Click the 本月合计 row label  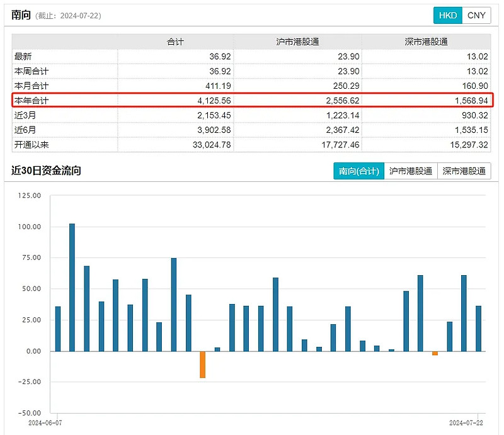pyautogui.click(x=31, y=86)
